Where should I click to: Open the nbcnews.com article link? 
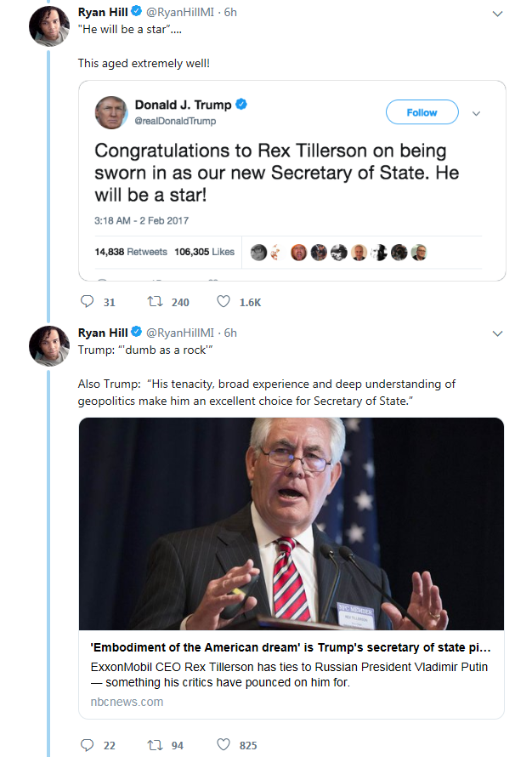127,702
